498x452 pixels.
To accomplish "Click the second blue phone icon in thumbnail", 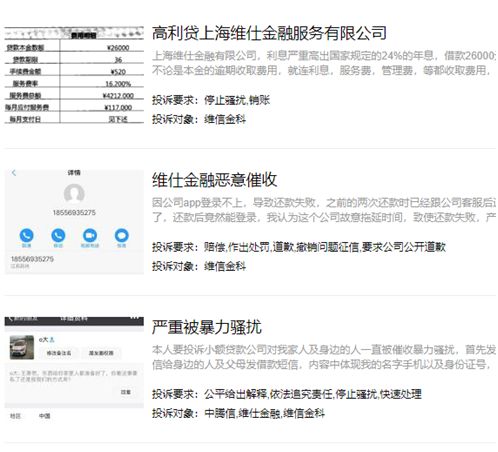I will point(58,235).
